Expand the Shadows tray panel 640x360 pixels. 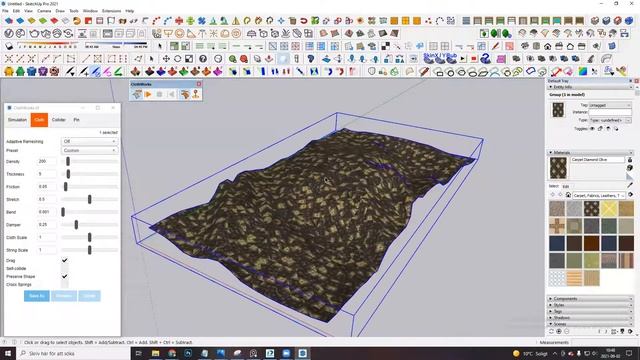click(x=589, y=318)
